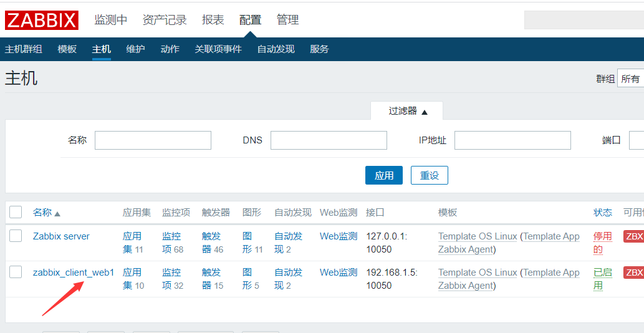Open Template OS Linux in zabbix_client_web1 row
Viewport: 644px width, 333px height.
point(478,273)
